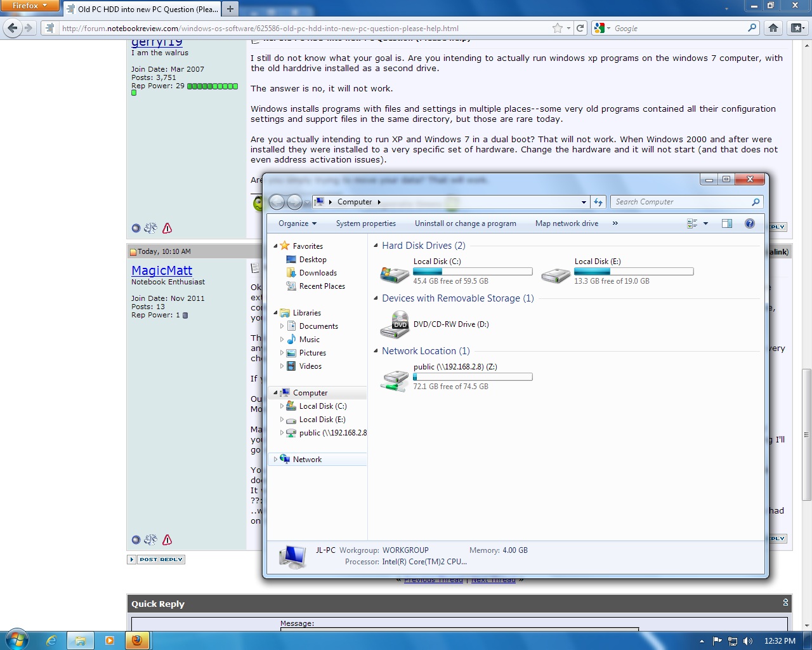The width and height of the screenshot is (812, 650).
Task: Open the Start menu orb
Action: point(16,640)
